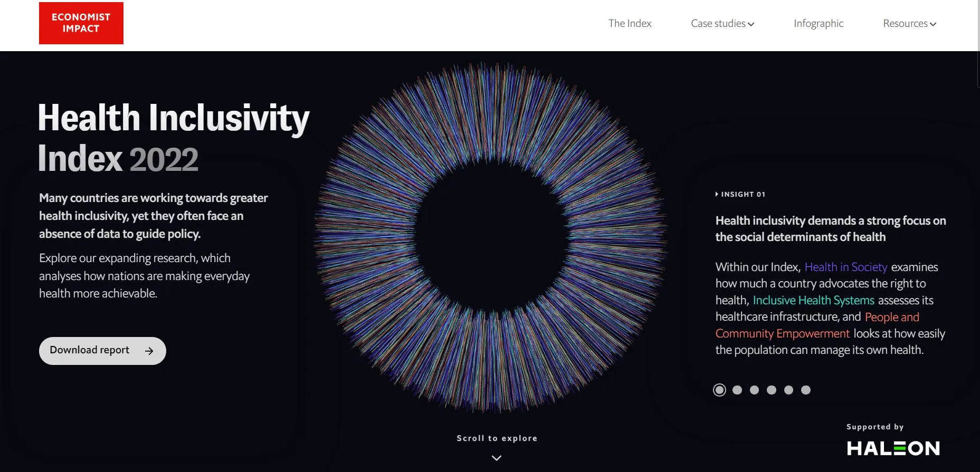Open The Index navigation item
This screenshot has height=472, width=980.
(630, 24)
